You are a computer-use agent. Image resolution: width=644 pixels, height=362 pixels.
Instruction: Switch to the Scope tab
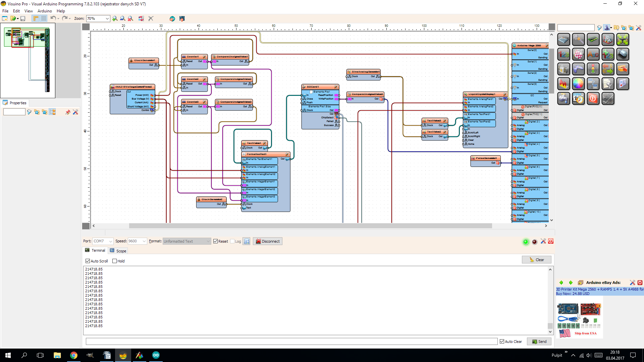tap(118, 251)
